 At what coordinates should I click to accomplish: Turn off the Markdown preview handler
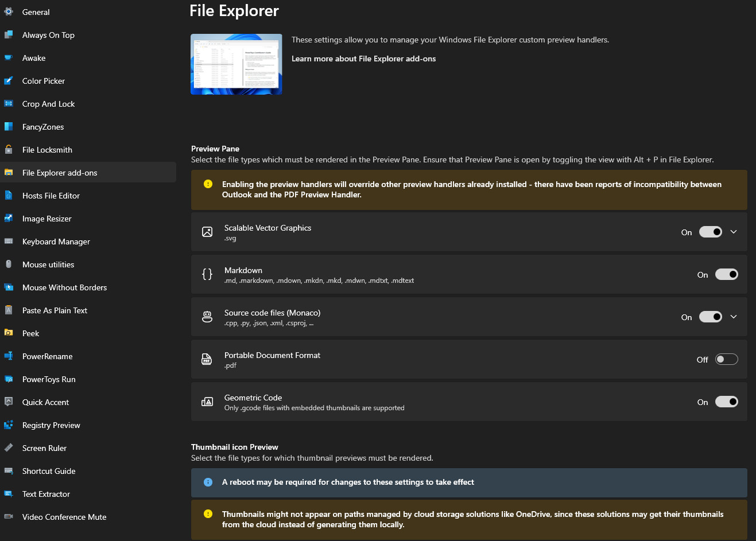tap(727, 274)
